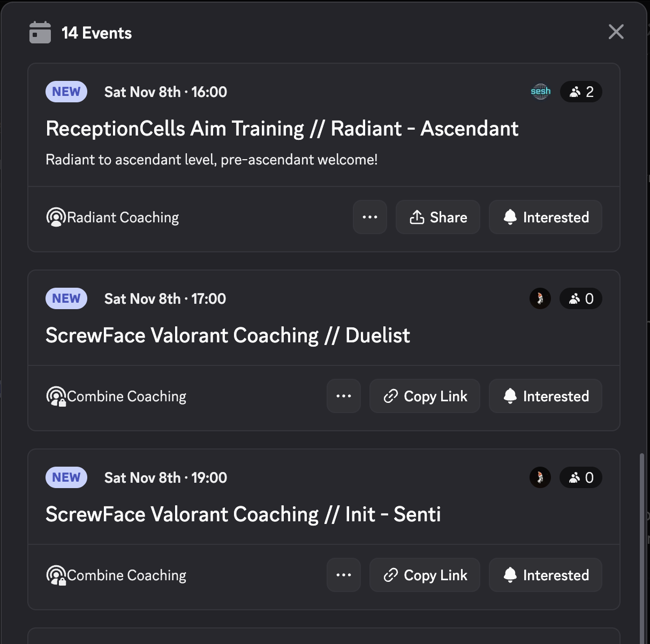Click interested count on Init - Senti event
Image resolution: width=650 pixels, height=644 pixels.
pyautogui.click(x=581, y=477)
